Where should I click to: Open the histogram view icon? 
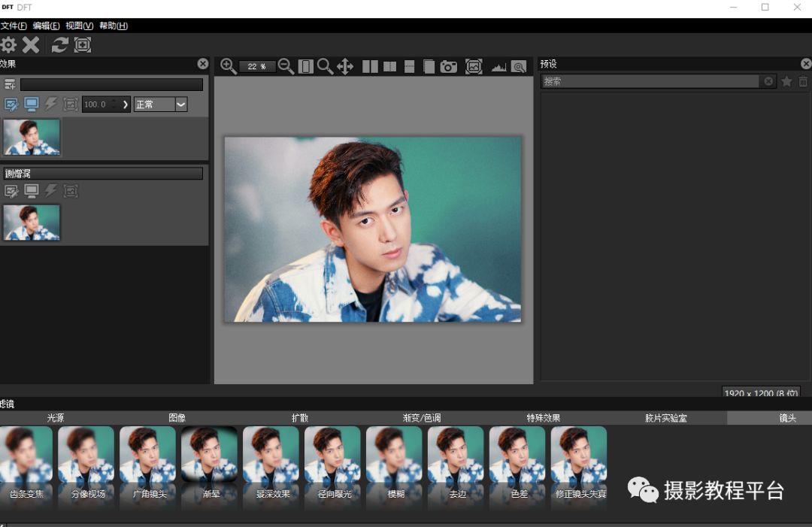click(498, 67)
